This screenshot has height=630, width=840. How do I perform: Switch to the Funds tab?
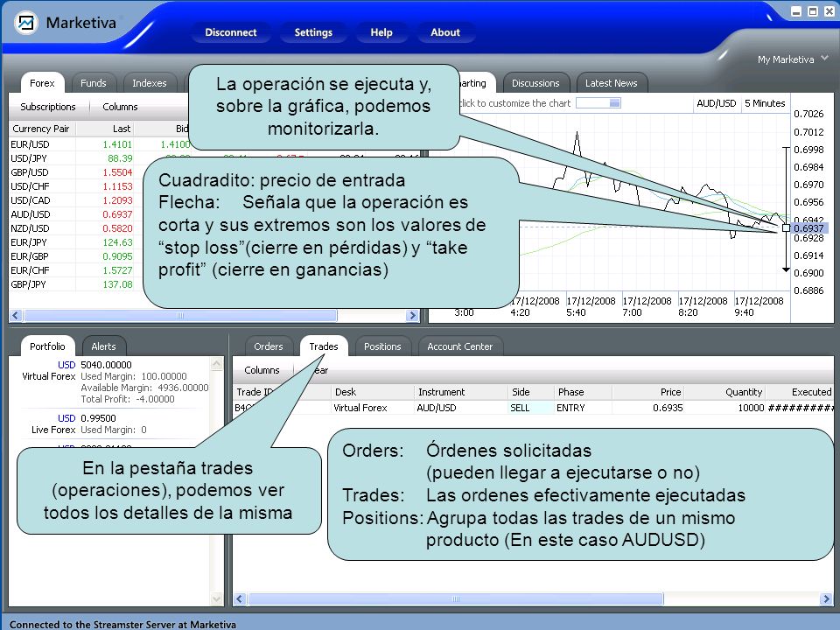click(94, 83)
